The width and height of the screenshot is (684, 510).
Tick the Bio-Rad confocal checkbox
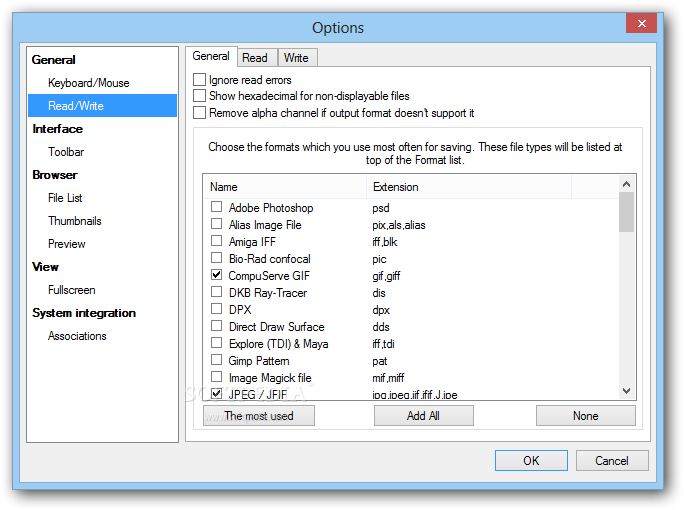[216, 258]
